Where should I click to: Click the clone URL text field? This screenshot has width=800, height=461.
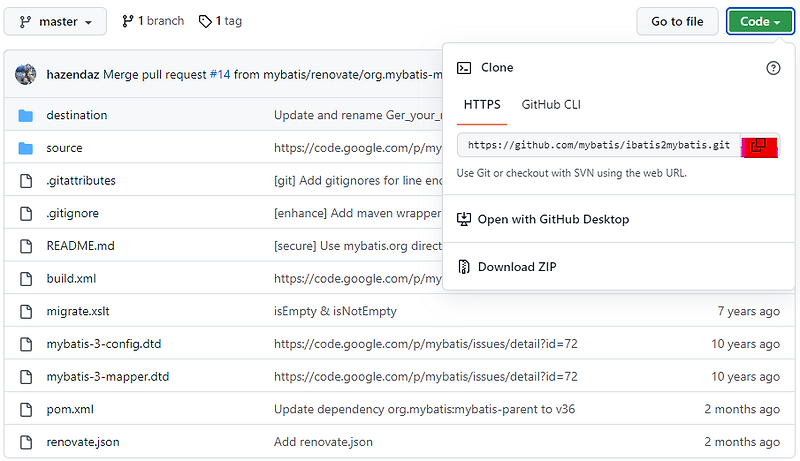pos(598,146)
